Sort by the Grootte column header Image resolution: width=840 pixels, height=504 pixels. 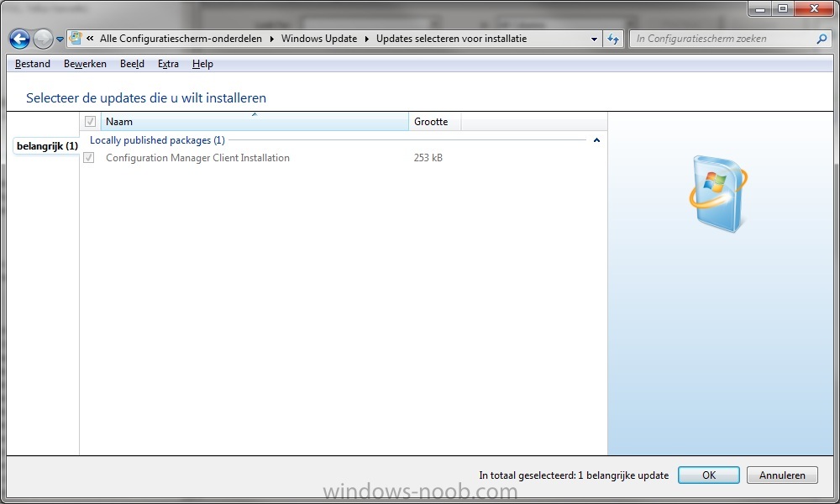[434, 122]
